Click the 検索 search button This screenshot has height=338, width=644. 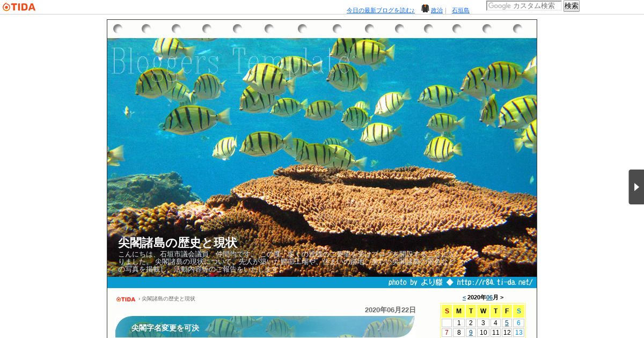coord(572,6)
